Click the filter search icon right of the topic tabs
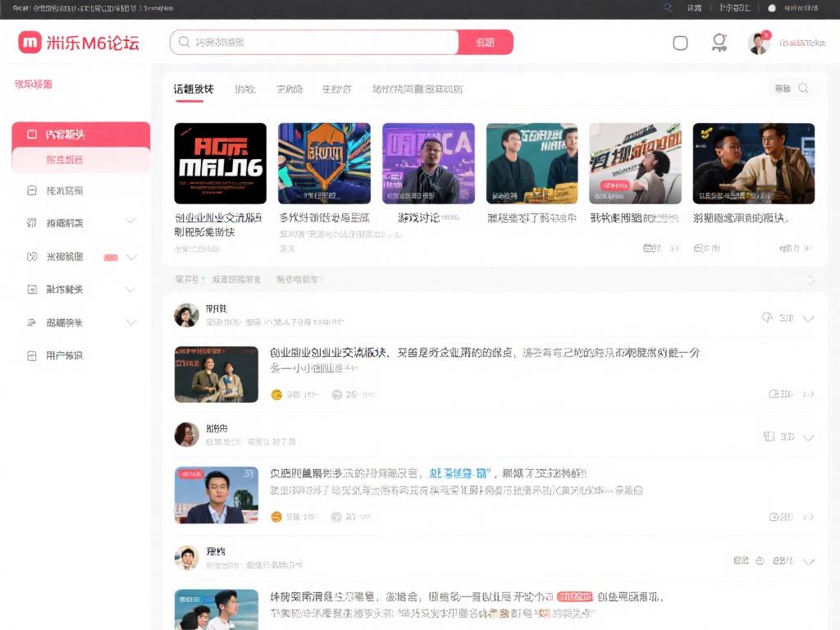The height and width of the screenshot is (630, 840). [x=802, y=88]
